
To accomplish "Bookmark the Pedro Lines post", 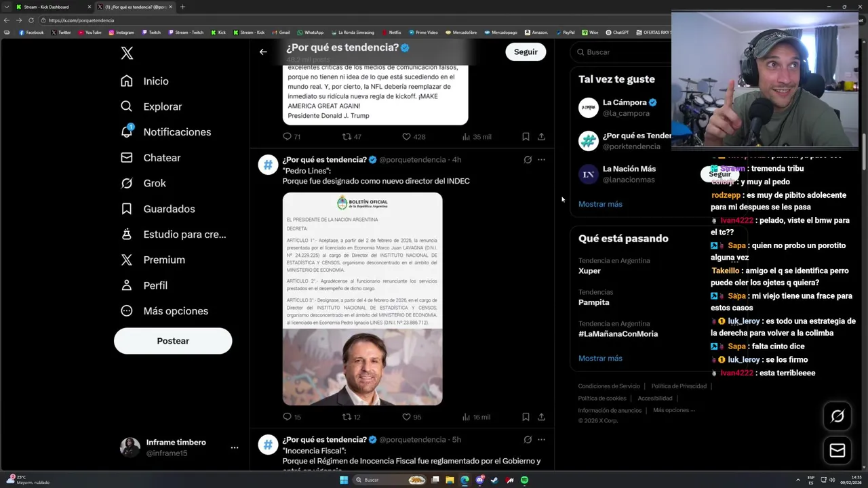I will (526, 417).
